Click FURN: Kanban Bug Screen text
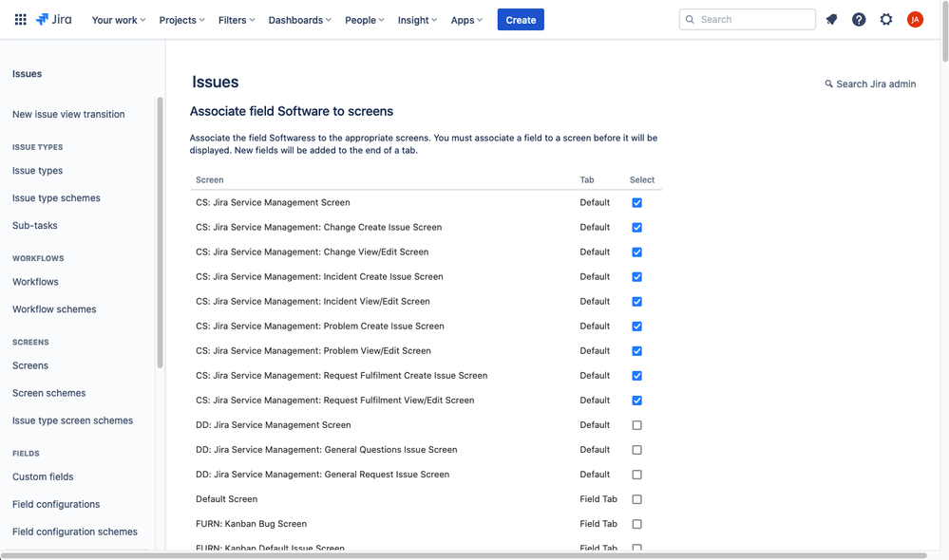This screenshot has width=949, height=560. [x=251, y=524]
